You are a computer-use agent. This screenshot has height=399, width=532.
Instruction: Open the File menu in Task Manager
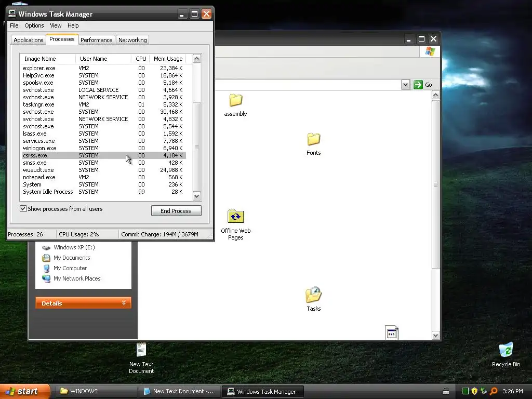pyautogui.click(x=14, y=25)
